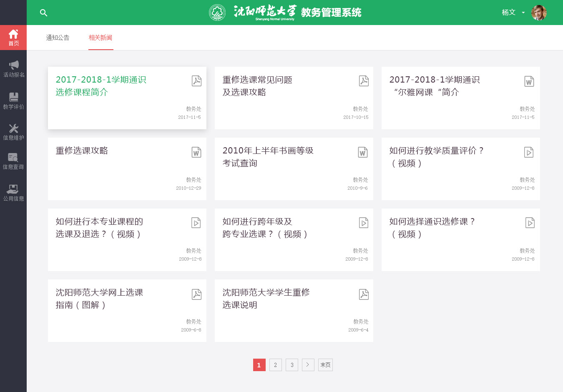Open the 公用信息 sidebar item

[13, 193]
